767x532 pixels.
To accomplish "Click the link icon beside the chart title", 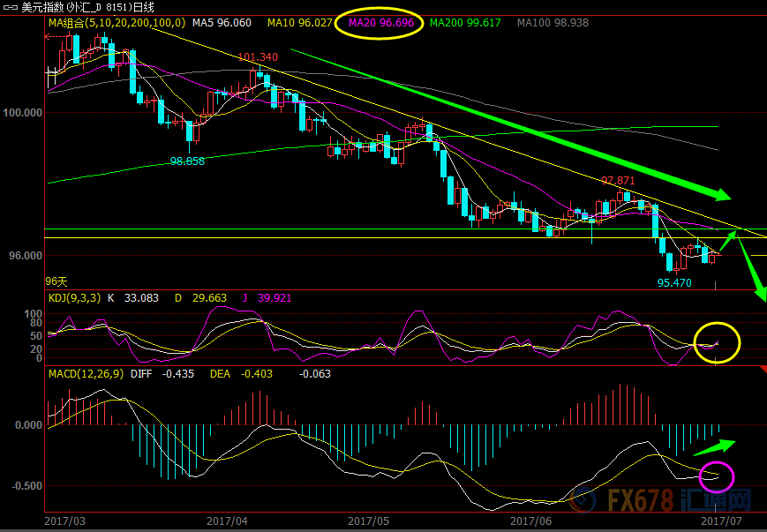I will pos(11,8).
